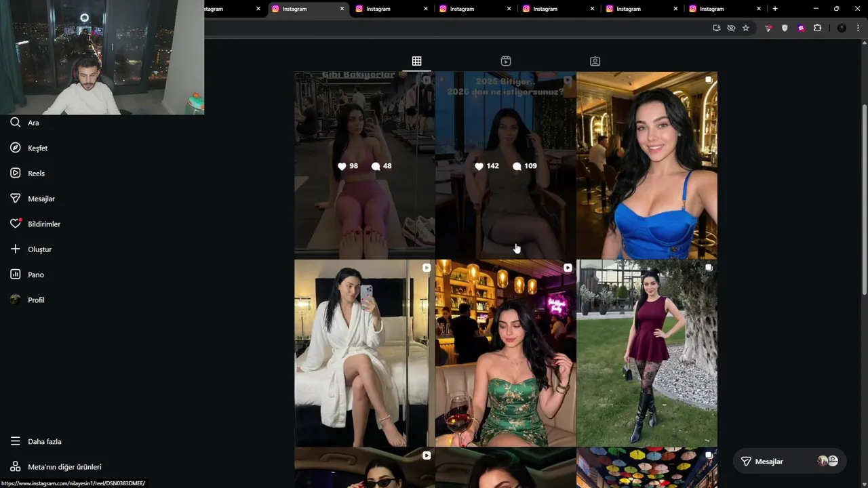Click reel icon on white bathrobe post
The image size is (868, 488).
[427, 268]
